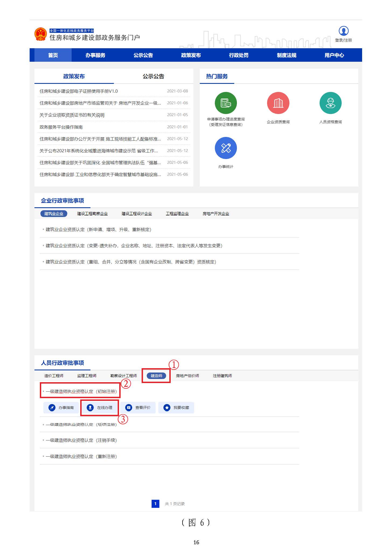Open 关于企业领取资质证书的有关说明 link
This screenshot has width=392, height=555.
point(72,115)
